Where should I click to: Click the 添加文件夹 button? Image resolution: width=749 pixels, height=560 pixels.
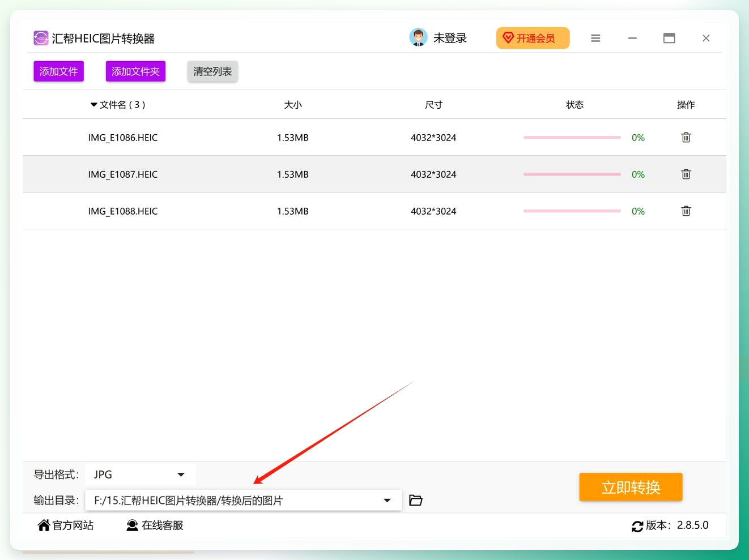click(135, 71)
